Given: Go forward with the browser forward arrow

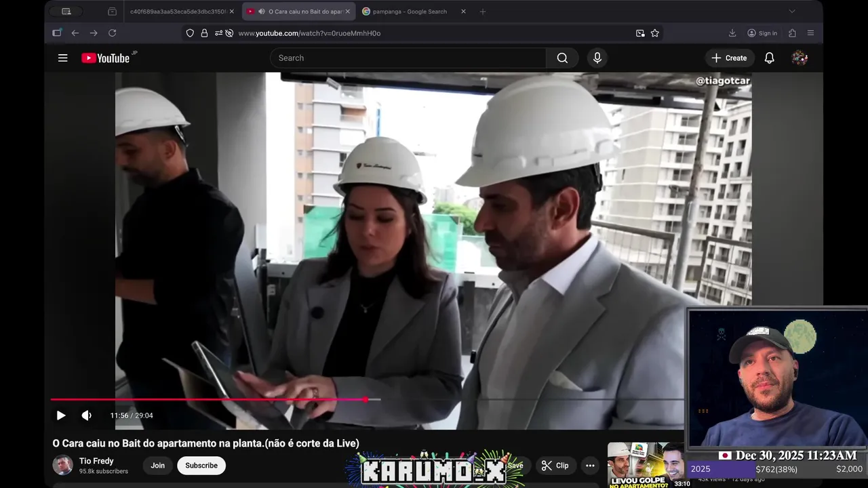Looking at the screenshot, I should pyautogui.click(x=94, y=33).
